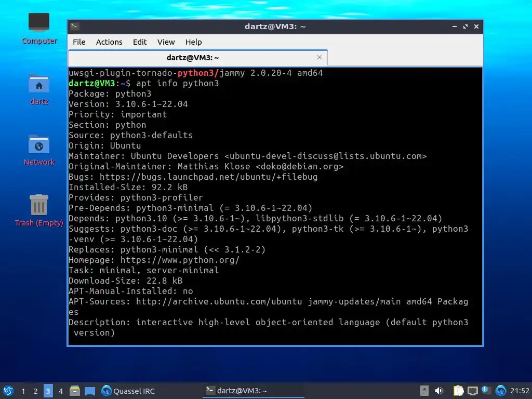Click the network connection tray icon
The image size is (532, 399).
coord(473,391)
